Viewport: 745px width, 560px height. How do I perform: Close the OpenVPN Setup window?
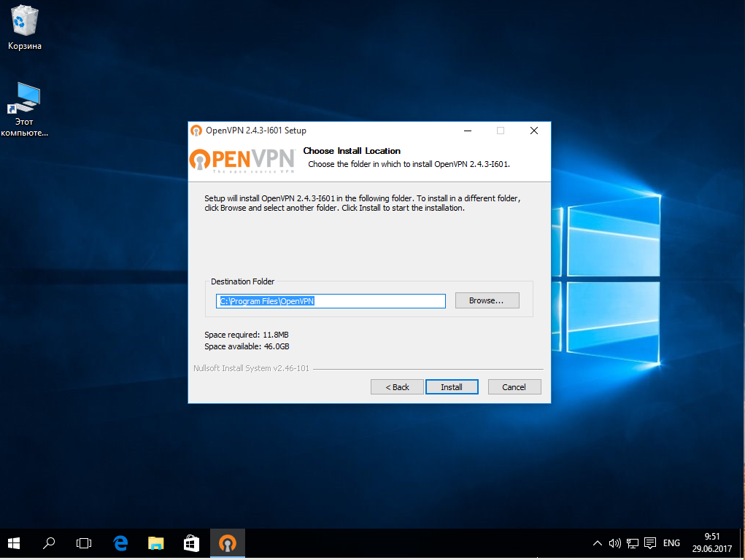[534, 131]
